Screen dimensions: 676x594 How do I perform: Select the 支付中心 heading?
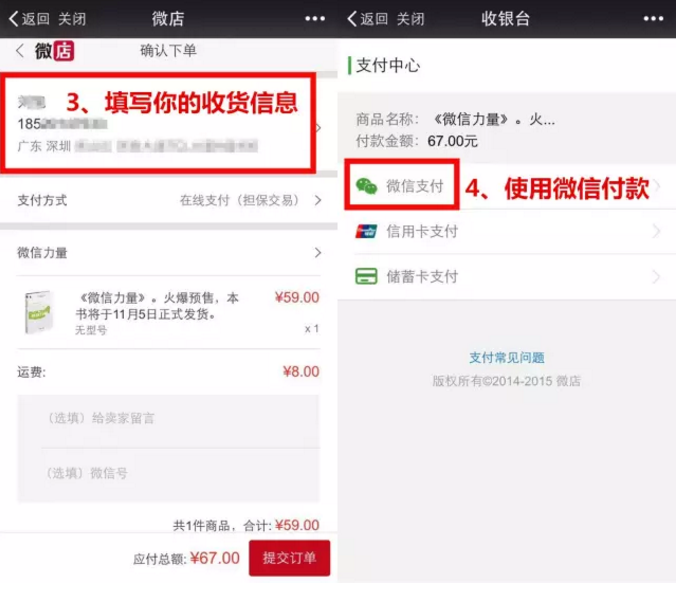click(x=388, y=66)
